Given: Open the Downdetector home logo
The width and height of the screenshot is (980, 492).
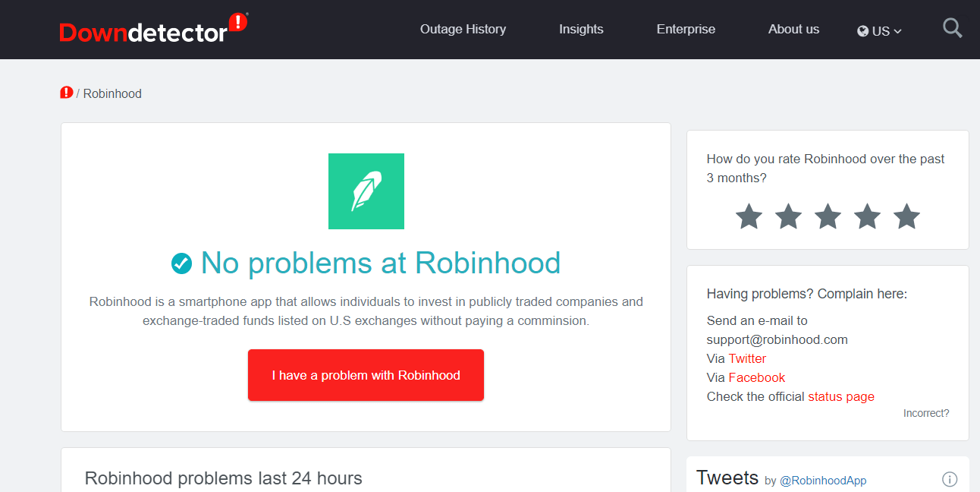Looking at the screenshot, I should (153, 29).
